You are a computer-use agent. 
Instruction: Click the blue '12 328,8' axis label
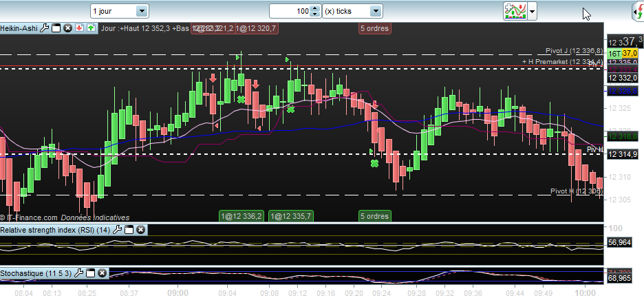623,91
